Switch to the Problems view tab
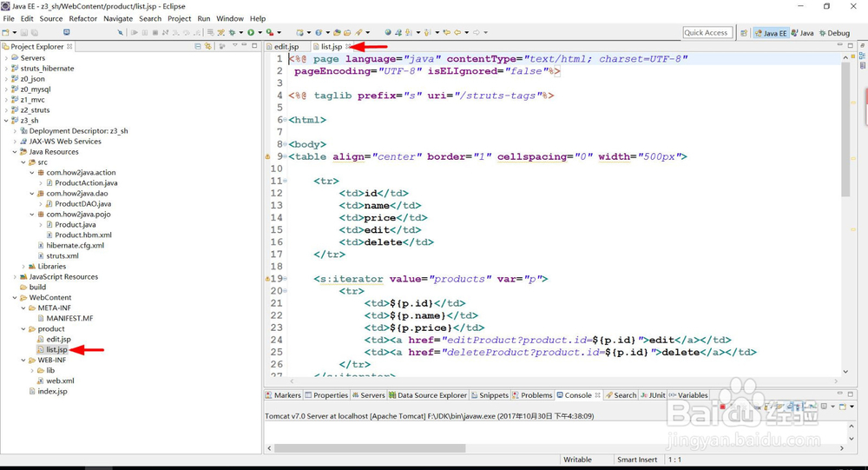The width and height of the screenshot is (868, 470). [532, 395]
